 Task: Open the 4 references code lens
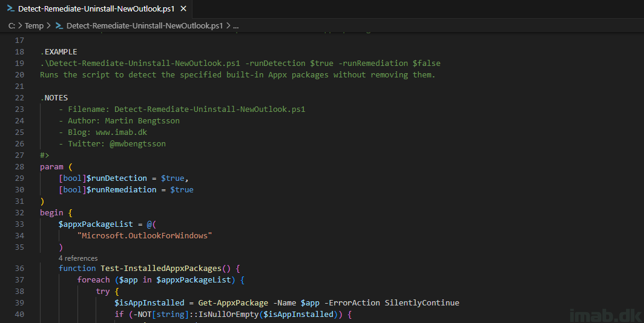click(78, 258)
